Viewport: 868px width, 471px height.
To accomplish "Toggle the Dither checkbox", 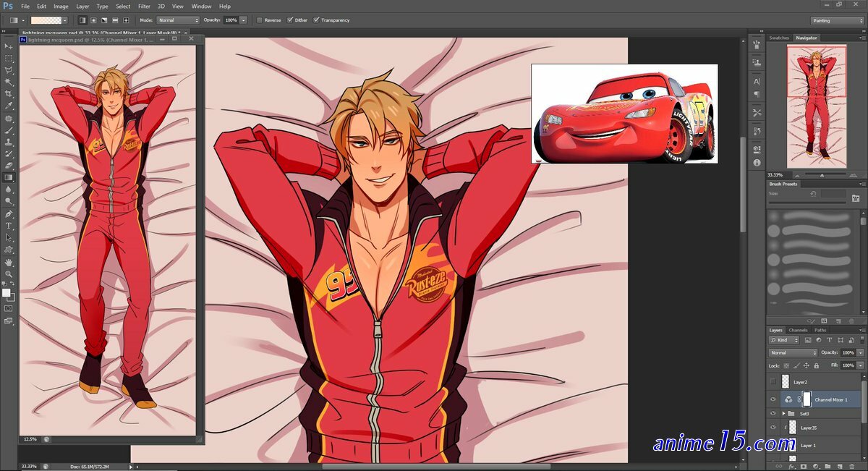I will tap(290, 20).
